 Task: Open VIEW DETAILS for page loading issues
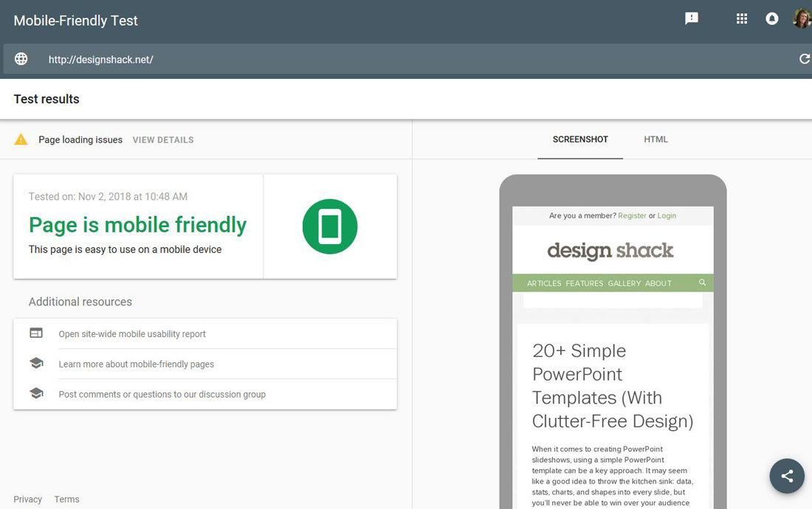coord(162,139)
